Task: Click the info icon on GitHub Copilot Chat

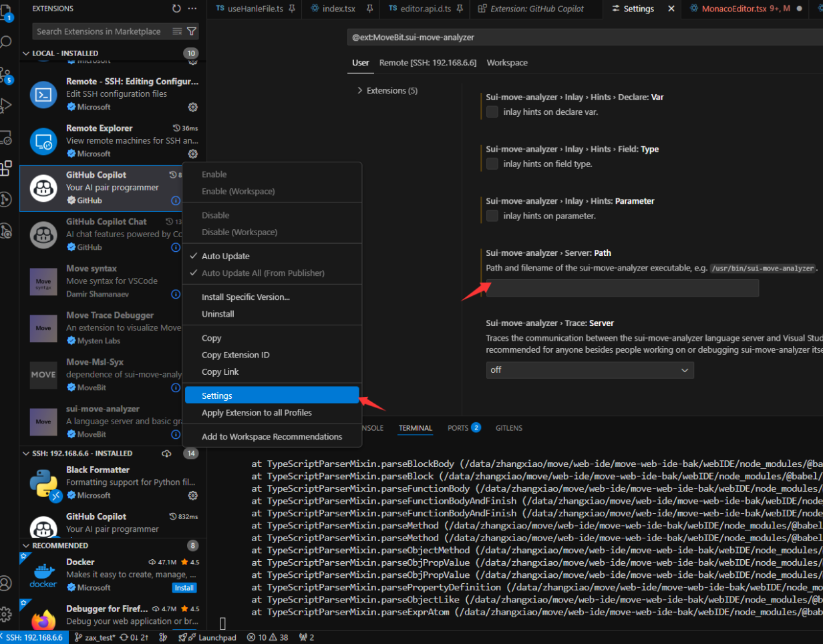Action: tap(176, 247)
